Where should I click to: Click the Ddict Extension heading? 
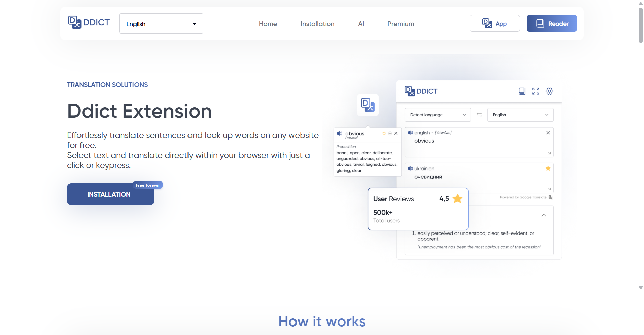click(x=140, y=111)
